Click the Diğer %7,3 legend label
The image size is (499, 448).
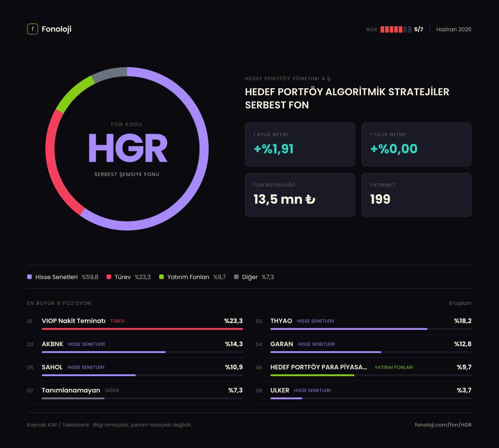[x=258, y=277]
